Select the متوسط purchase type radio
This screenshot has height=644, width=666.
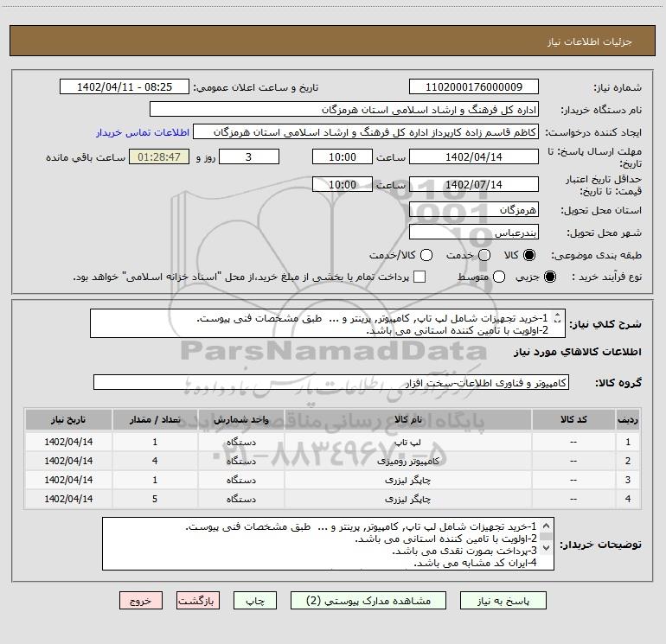coord(499,277)
